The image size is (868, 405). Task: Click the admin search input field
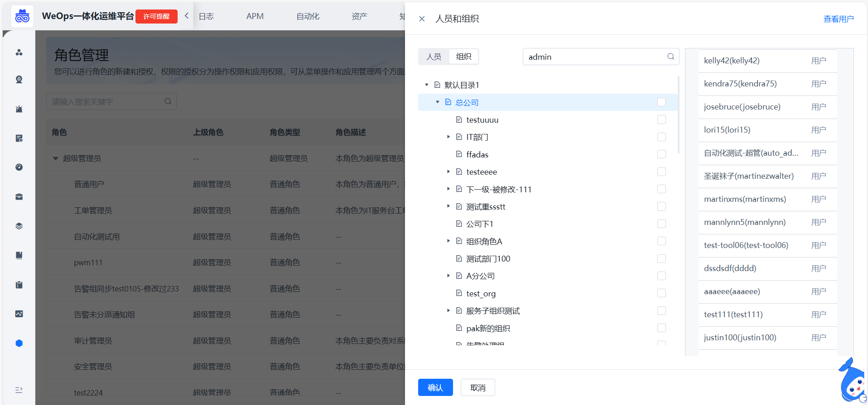[x=593, y=57]
